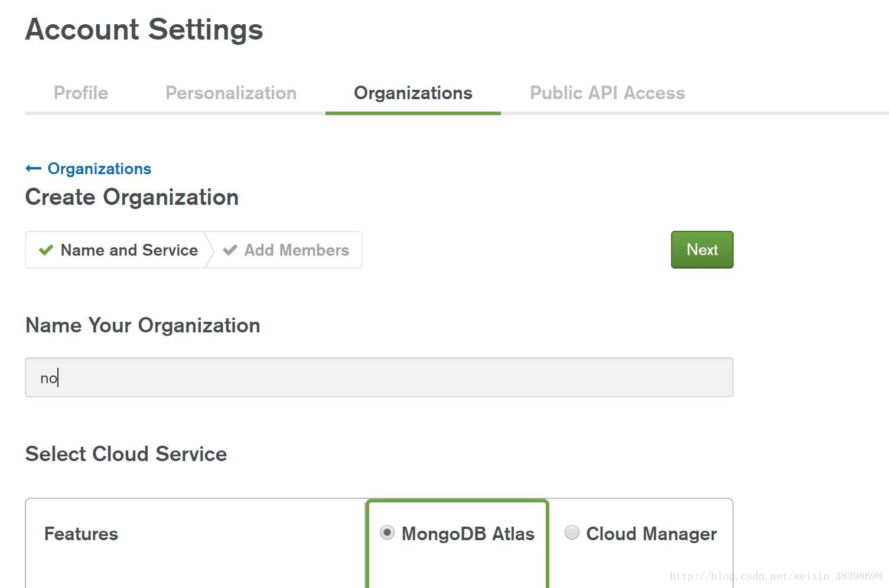Switch to the Personalization tab
This screenshot has width=889, height=588.
[231, 93]
